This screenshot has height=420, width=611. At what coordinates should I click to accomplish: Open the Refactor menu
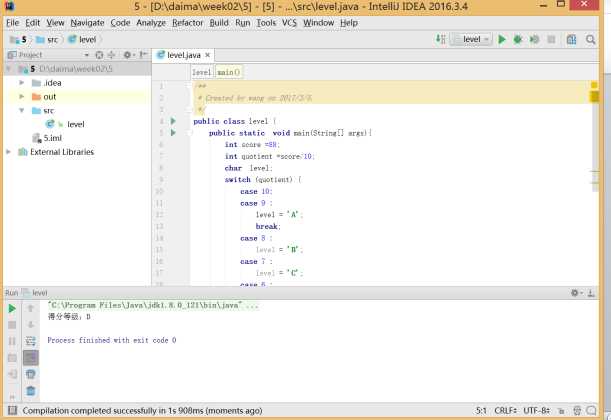(187, 23)
